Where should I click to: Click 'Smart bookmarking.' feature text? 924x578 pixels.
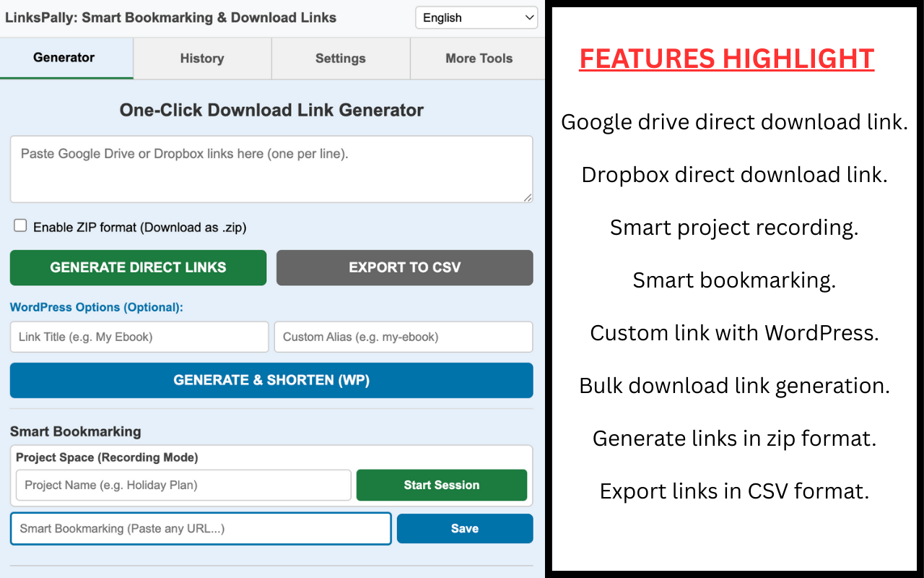(734, 280)
